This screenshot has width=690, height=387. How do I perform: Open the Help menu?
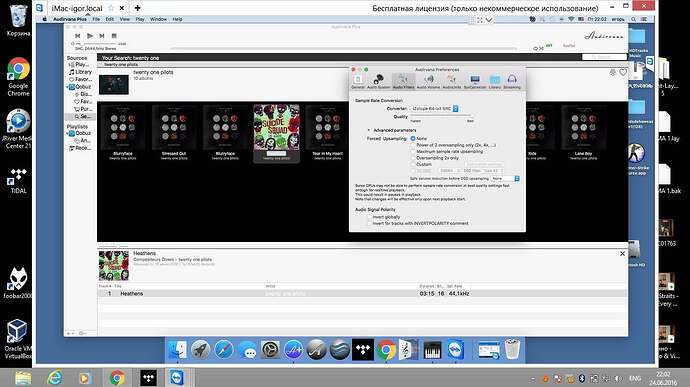[177, 19]
